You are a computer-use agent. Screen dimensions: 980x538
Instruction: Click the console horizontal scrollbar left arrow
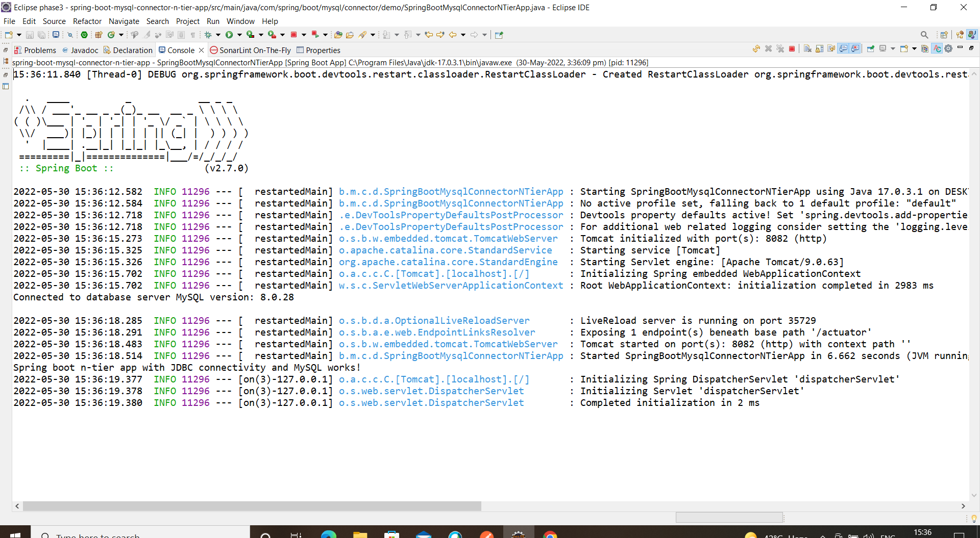point(17,506)
